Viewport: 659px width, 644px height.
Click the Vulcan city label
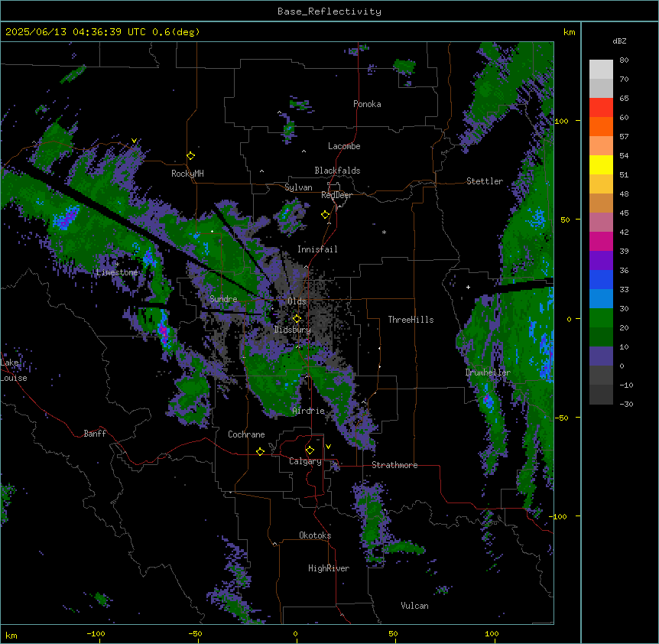pyautogui.click(x=415, y=606)
